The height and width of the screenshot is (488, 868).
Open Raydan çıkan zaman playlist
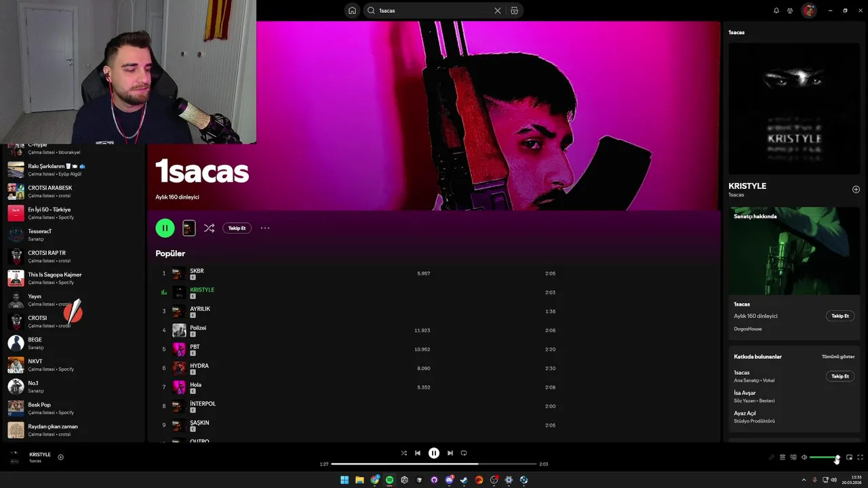(x=73, y=430)
